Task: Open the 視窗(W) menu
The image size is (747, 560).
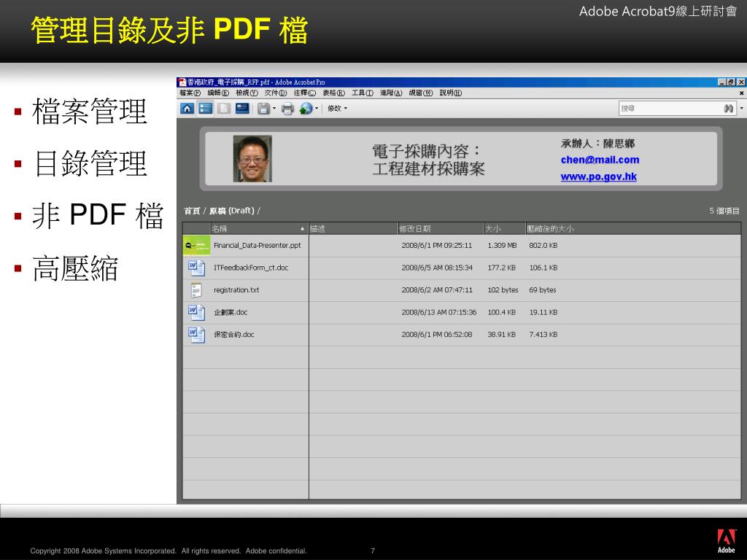Action: pyautogui.click(x=421, y=93)
